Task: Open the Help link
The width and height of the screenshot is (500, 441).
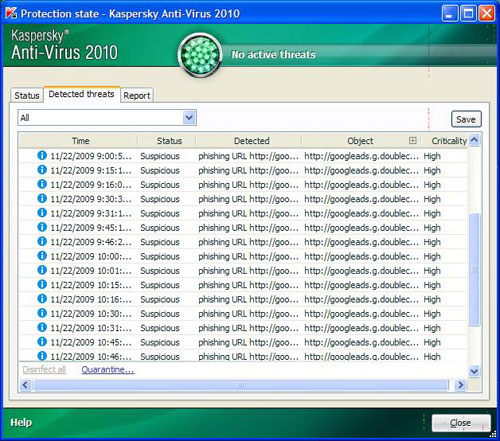Action: pyautogui.click(x=21, y=423)
